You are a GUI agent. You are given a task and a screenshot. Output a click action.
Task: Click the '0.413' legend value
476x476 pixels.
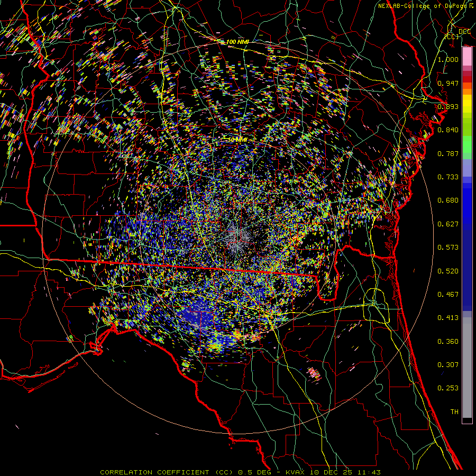coord(448,318)
